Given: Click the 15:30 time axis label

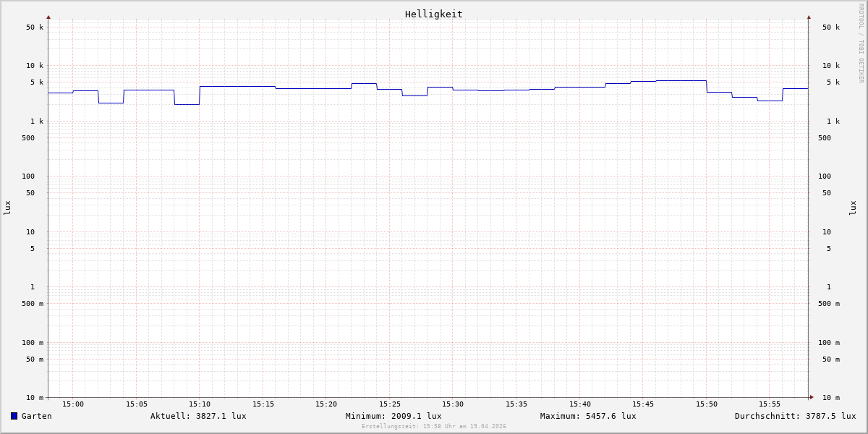Looking at the screenshot, I should click(453, 404).
